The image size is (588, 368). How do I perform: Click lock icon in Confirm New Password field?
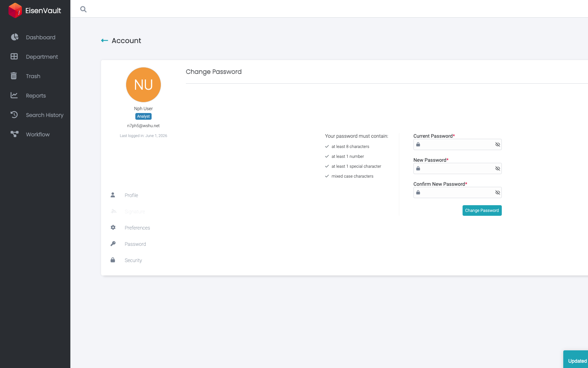coord(418,192)
